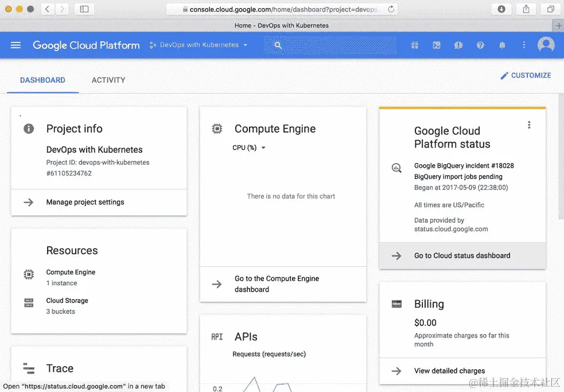The width and height of the screenshot is (564, 392).
Task: Click the Google Cloud Platform logo text
Action: pyautogui.click(x=86, y=45)
